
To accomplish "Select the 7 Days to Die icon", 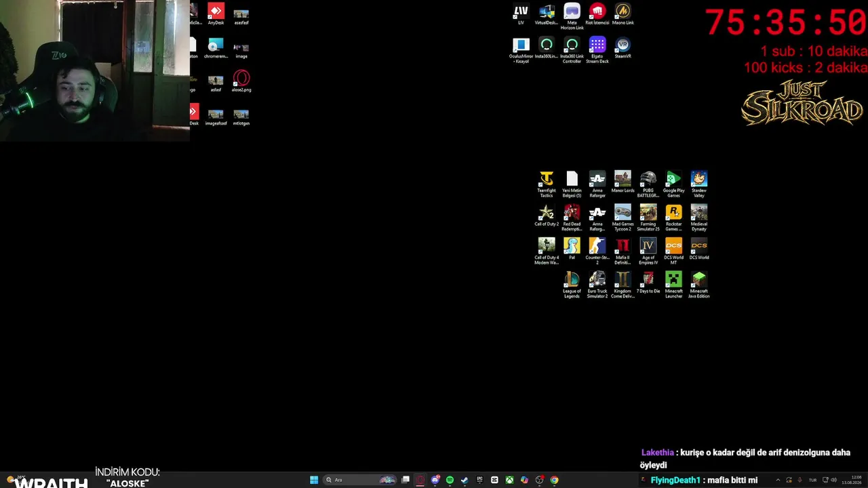I will 648,283.
